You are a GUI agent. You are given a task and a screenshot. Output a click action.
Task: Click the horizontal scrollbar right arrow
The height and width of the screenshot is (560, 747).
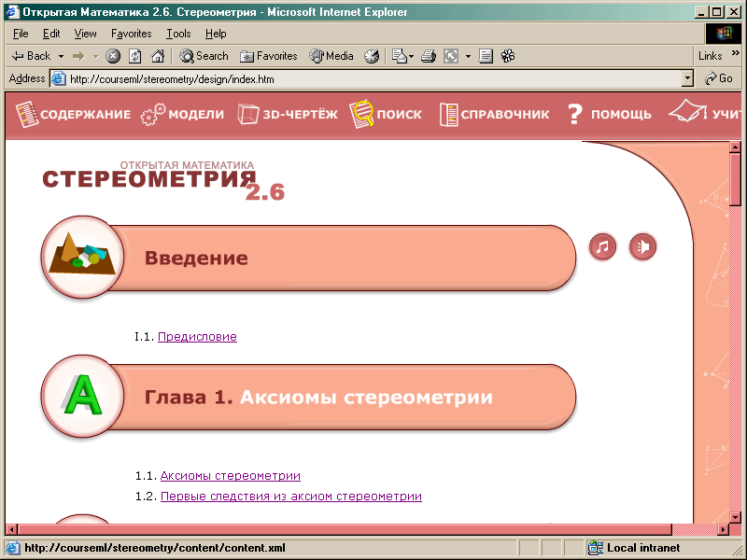724,528
